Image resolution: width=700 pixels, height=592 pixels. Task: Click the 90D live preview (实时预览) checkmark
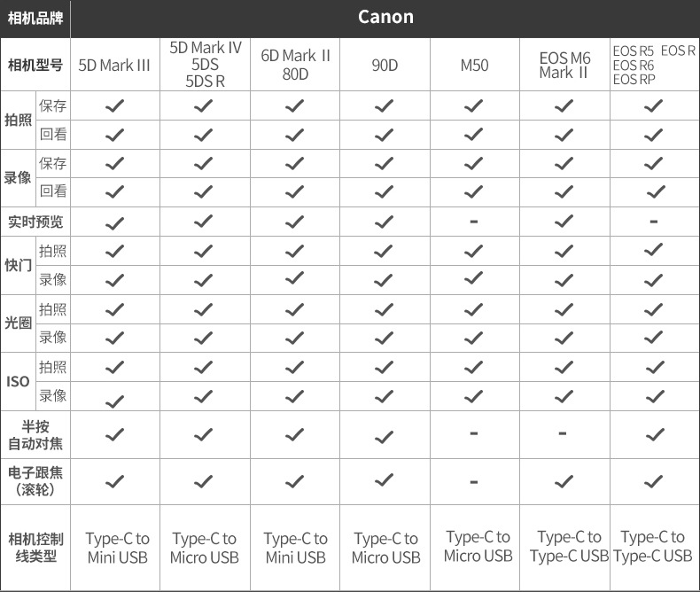point(384,222)
